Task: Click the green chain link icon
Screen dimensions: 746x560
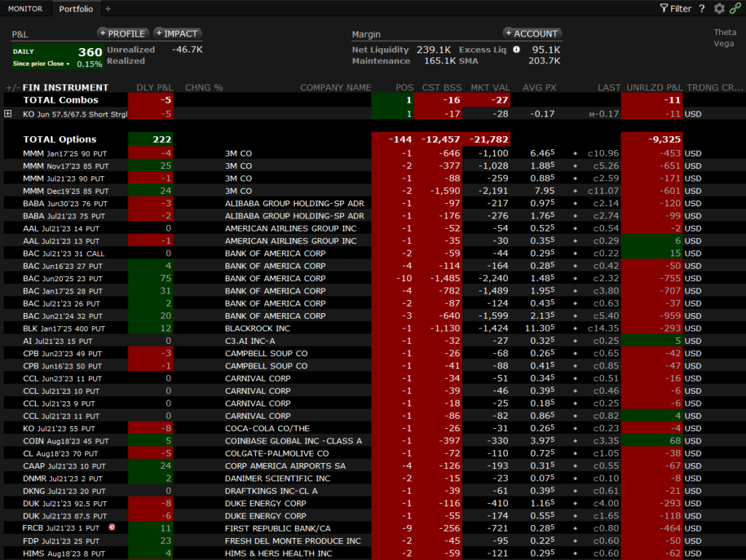Action: [737, 9]
